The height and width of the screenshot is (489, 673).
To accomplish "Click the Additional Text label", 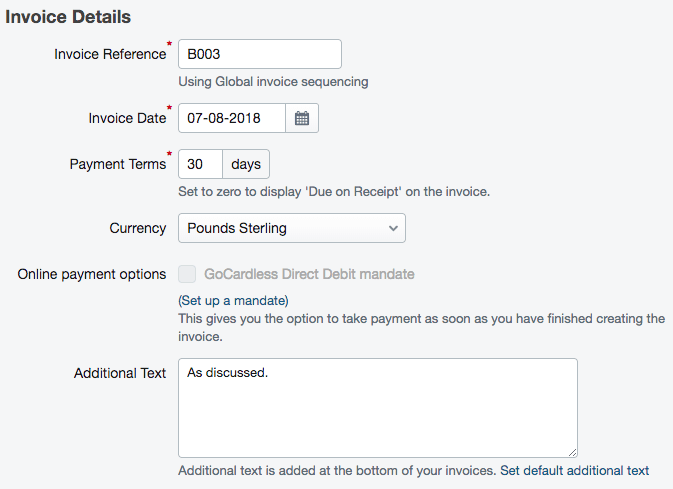I will click(120, 373).
